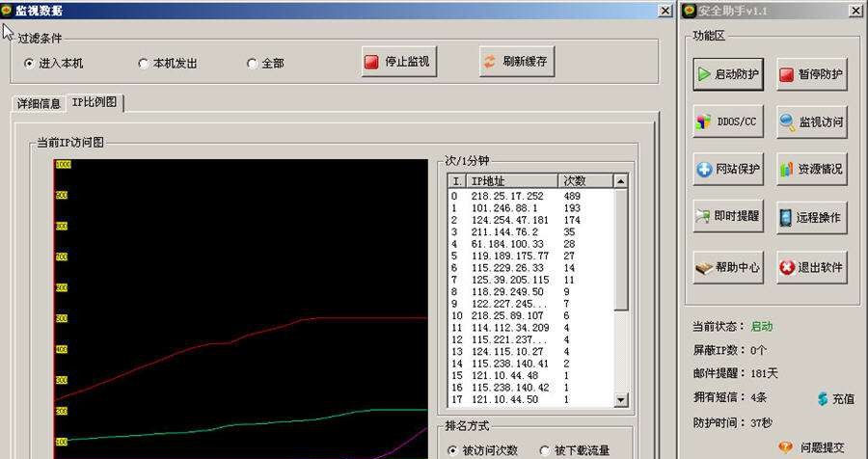Viewport: 868px width, 459px height.
Task: Click the I. index column header
Action: 457,181
